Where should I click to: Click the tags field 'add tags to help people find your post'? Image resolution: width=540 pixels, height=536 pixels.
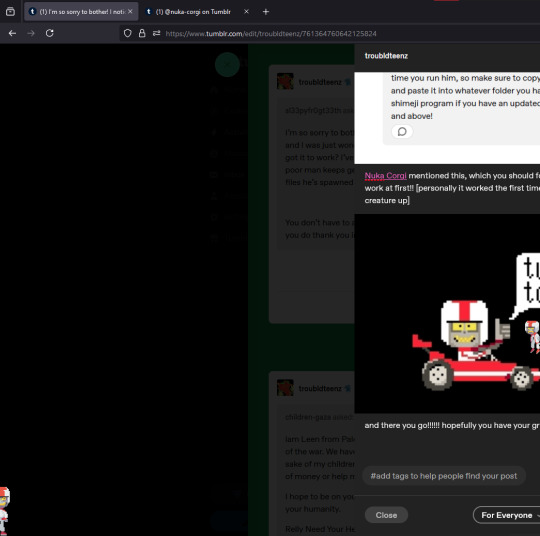444,476
